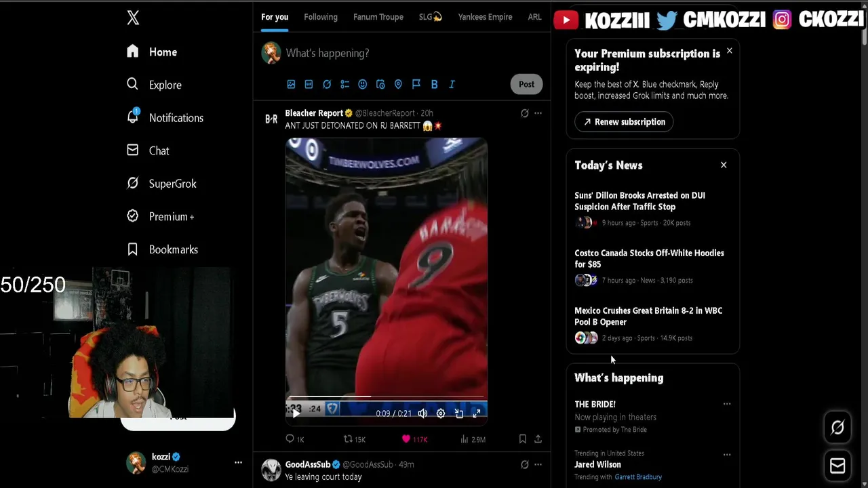This screenshot has height=488, width=868.
Task: Switch to the For you tab
Action: (275, 17)
